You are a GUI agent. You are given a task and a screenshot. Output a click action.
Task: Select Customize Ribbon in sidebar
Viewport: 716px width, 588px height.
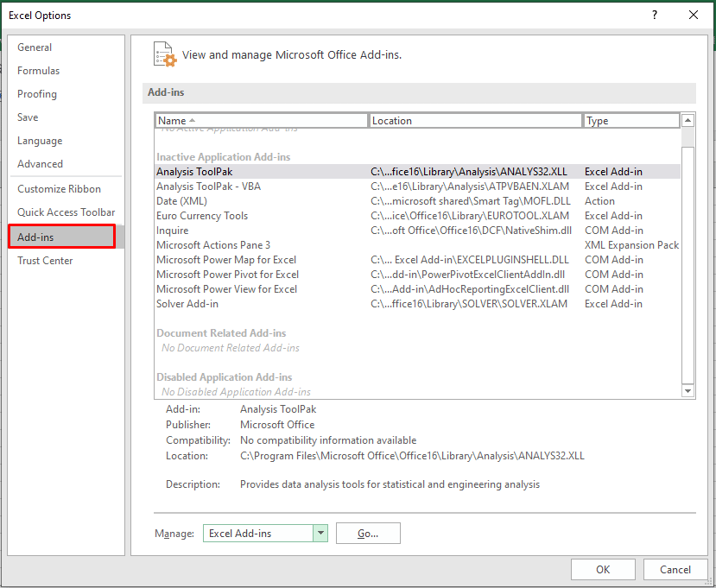(x=59, y=189)
